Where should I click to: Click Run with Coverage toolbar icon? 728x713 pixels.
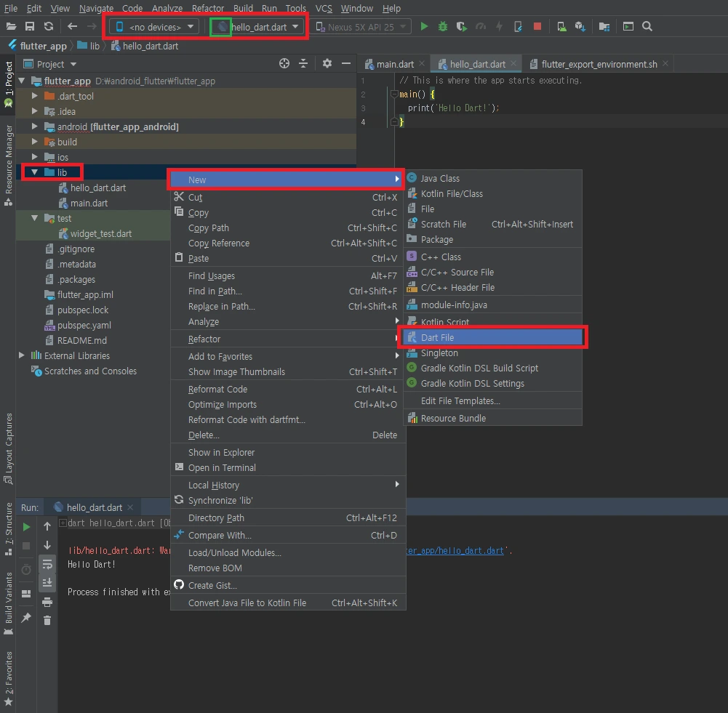[x=461, y=26]
